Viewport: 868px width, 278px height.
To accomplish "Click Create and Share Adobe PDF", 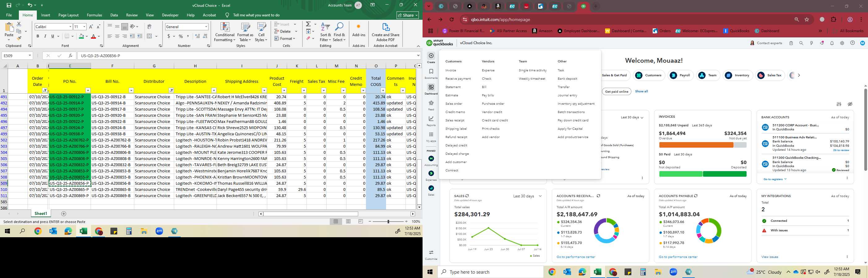I will pos(385,32).
